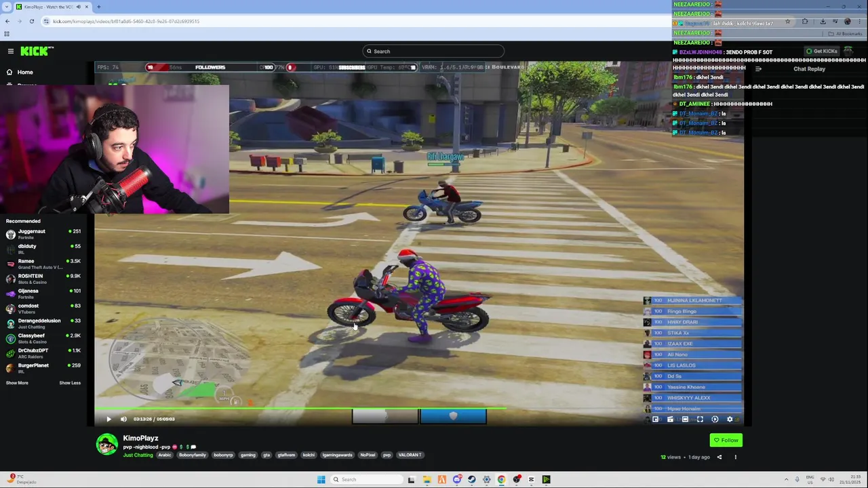Click the KICK logo

click(x=37, y=51)
